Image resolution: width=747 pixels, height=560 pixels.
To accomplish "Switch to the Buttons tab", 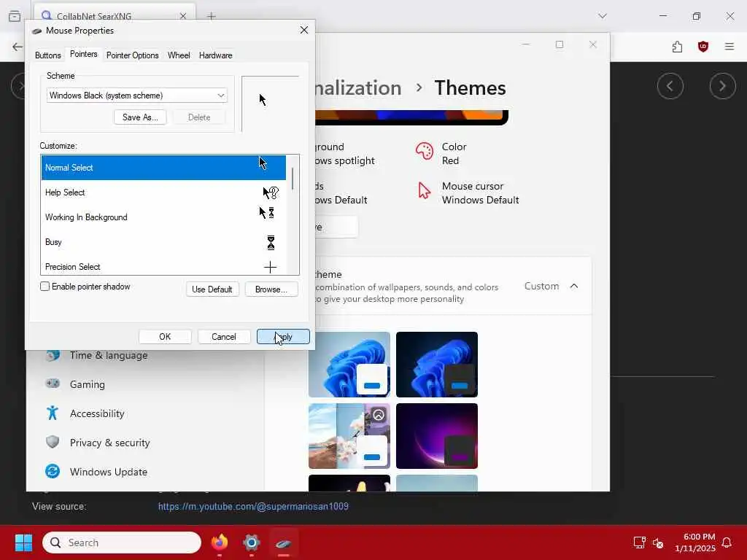I will pyautogui.click(x=47, y=55).
